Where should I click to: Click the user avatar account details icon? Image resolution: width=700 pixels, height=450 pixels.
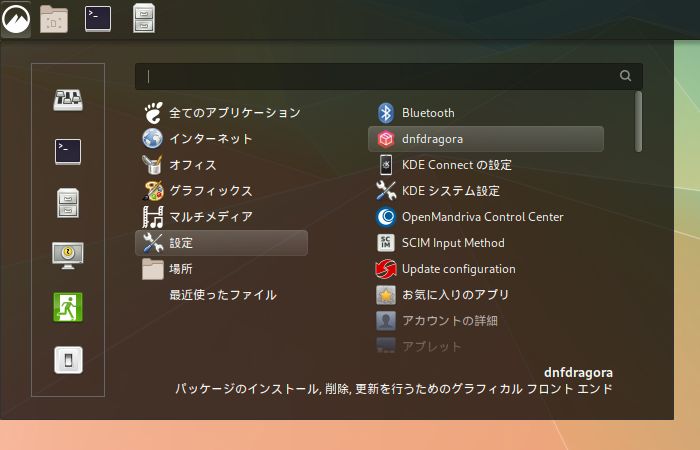click(x=386, y=321)
